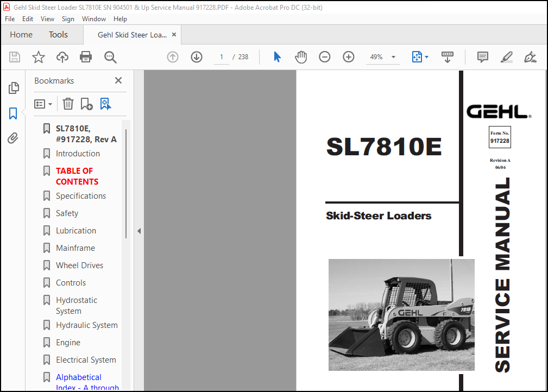548x392 pixels.
Task: Go to Specifications bookmark
Action: [81, 195]
